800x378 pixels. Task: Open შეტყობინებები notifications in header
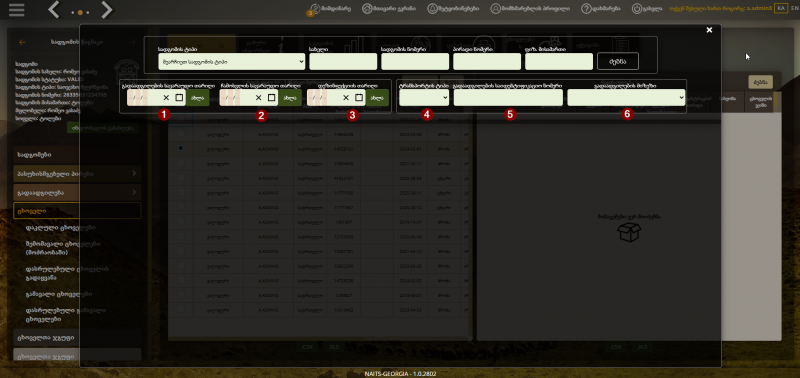point(453,9)
